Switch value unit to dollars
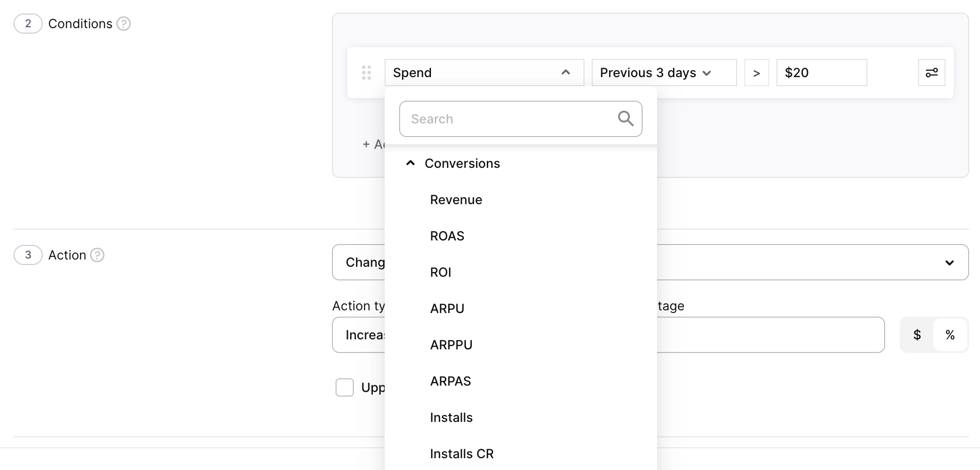Viewport: 980px width, 470px height. [x=917, y=335]
